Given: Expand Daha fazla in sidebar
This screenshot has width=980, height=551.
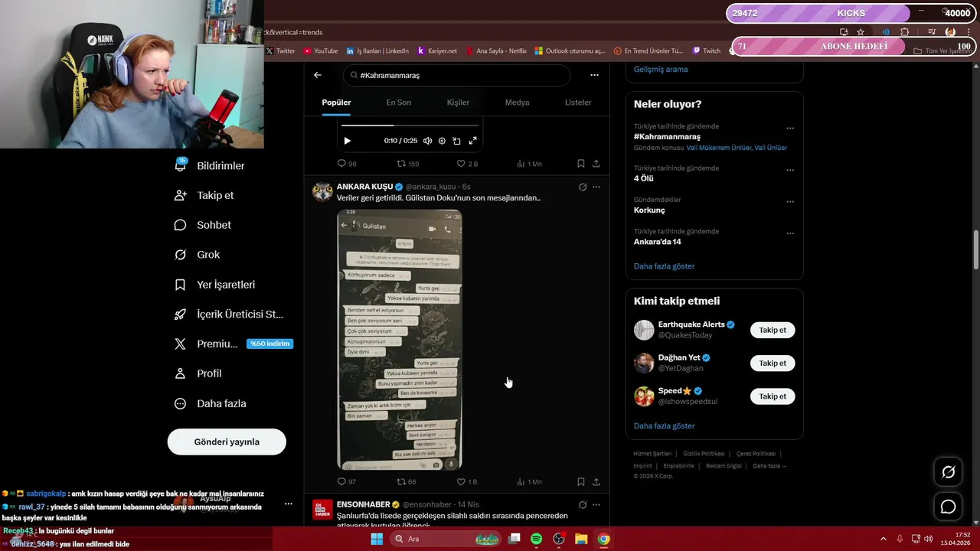Looking at the screenshot, I should tap(211, 403).
